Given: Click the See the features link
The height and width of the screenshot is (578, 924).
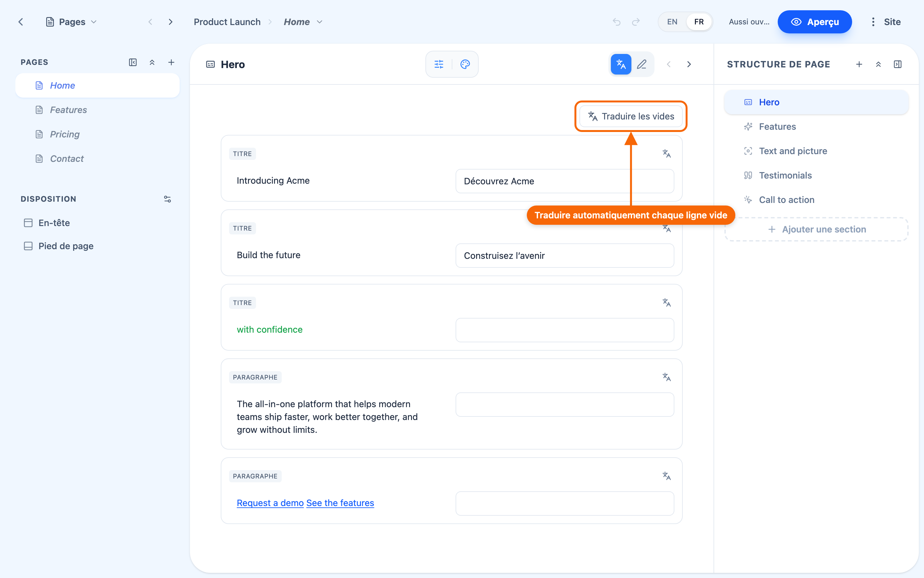Looking at the screenshot, I should click(340, 503).
